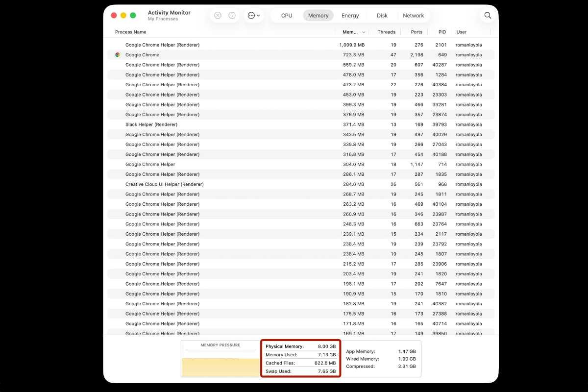Image resolution: width=588 pixels, height=392 pixels.
Task: Click the Memory Pressure graph
Action: (220, 363)
